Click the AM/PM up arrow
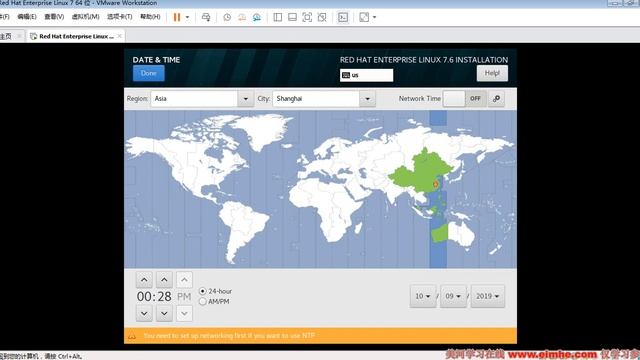This screenshot has height=360, width=640. 184,280
